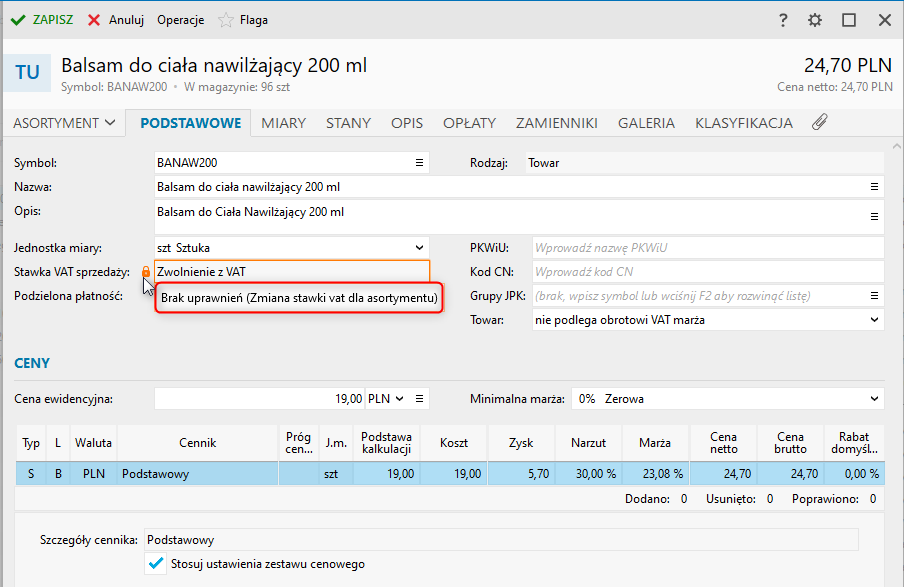
Task: Click the 5,70 profit cell
Action: click(x=521, y=473)
